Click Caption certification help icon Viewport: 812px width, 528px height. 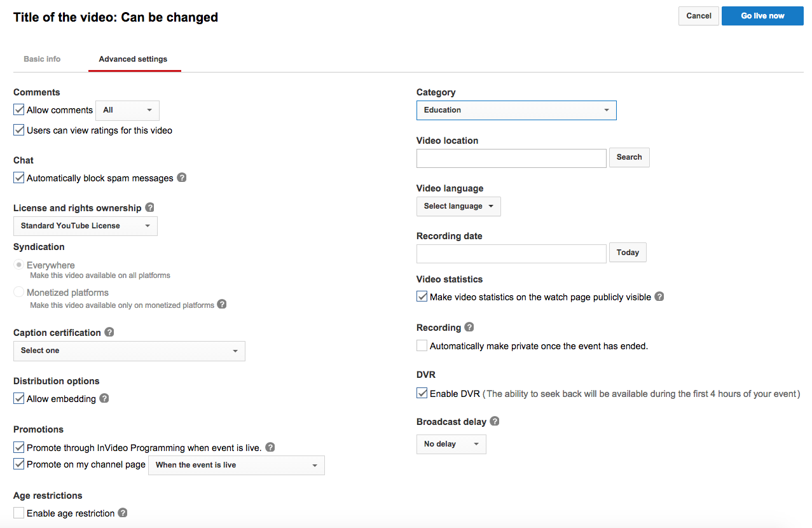click(109, 332)
